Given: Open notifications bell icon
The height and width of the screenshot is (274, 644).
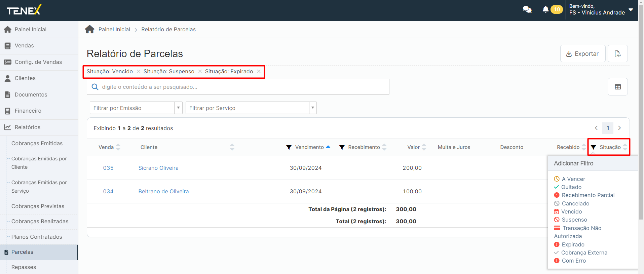Looking at the screenshot, I should coord(545,9).
